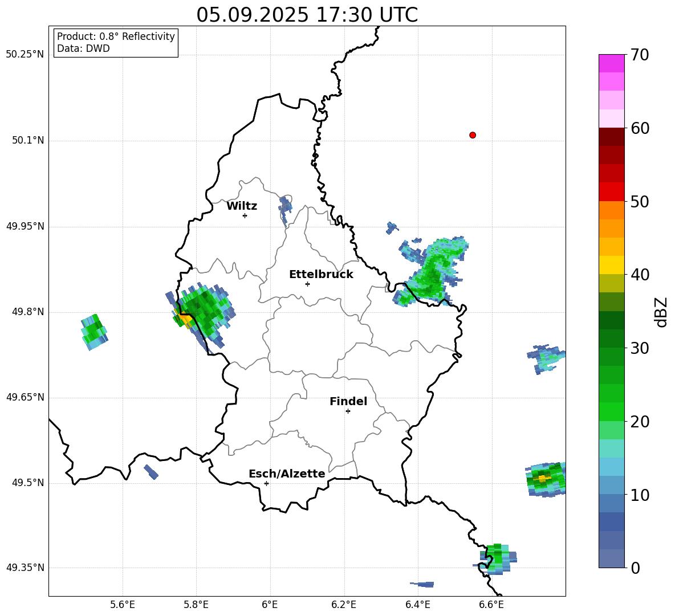675x616 pixels.
Task: Click the colorbar value 40
Action: click(640, 275)
